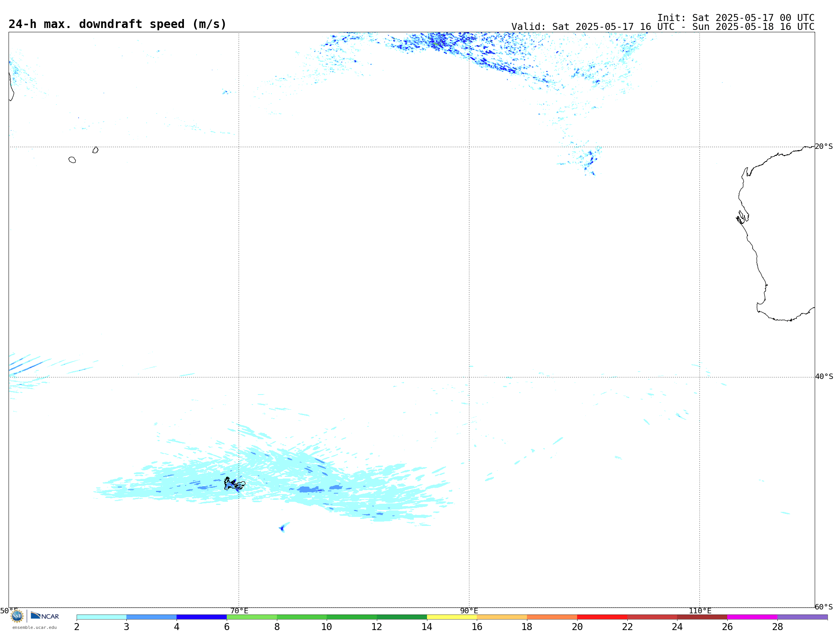
Task: Click the "24-h max. downdraft speed (m/s)" title
Action: (117, 24)
